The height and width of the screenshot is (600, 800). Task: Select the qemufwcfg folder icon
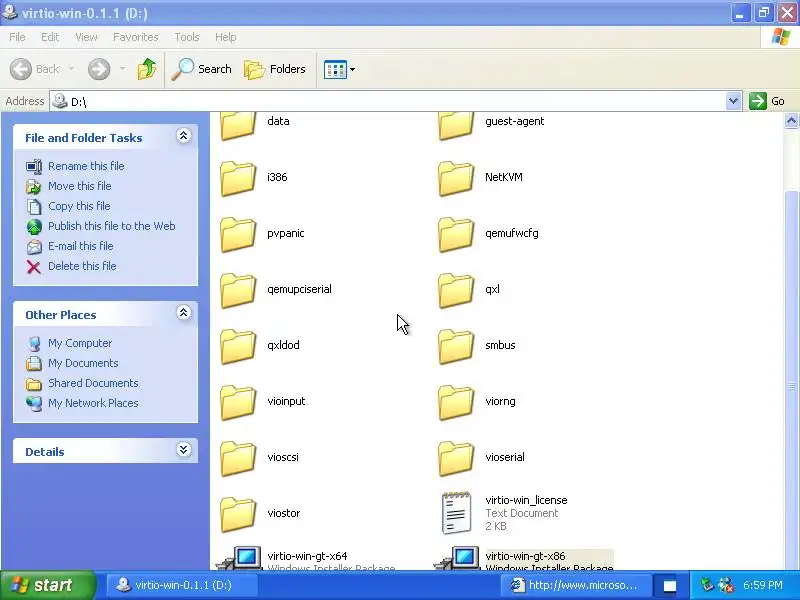click(x=456, y=234)
